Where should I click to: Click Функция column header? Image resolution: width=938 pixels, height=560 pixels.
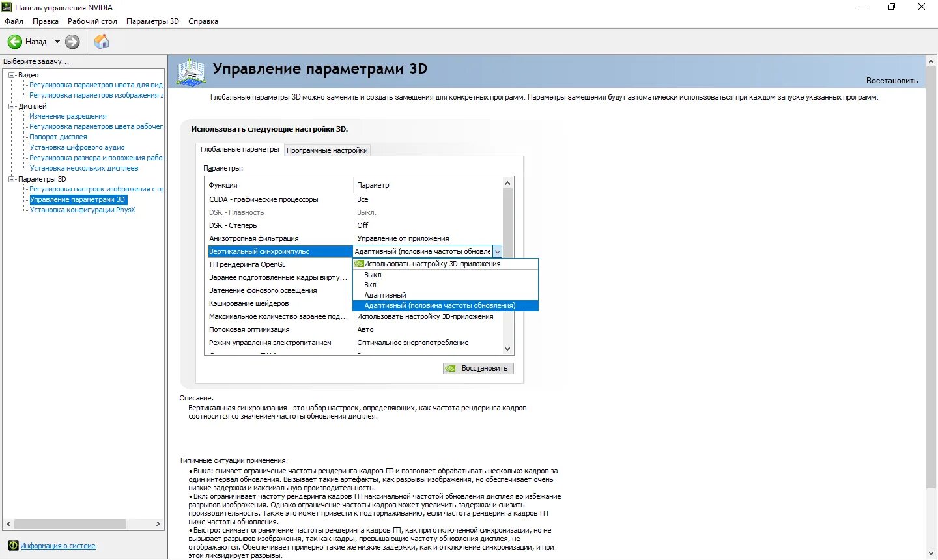(x=279, y=185)
